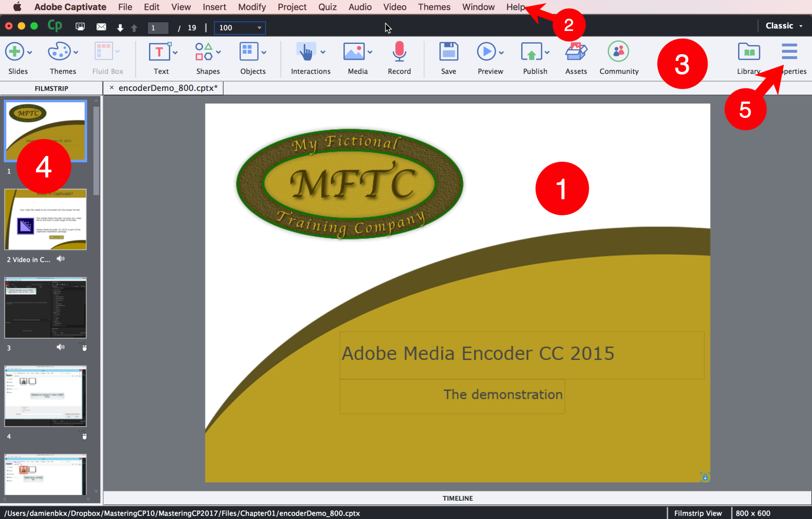Viewport: 812px width, 519px height.
Task: Expand the TIMELINE panel bar
Action: pos(458,498)
